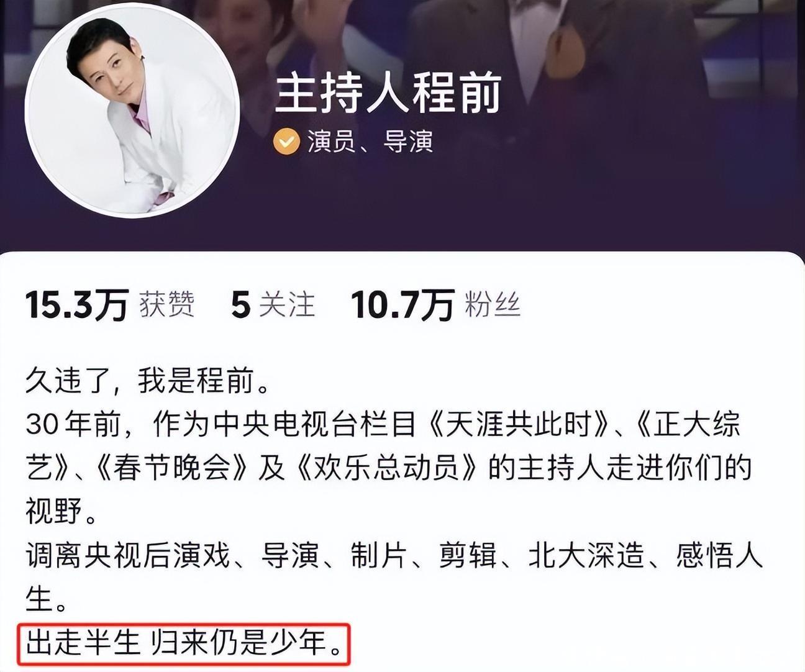Select the 《春节晚会》 show title

pyautogui.click(x=172, y=468)
